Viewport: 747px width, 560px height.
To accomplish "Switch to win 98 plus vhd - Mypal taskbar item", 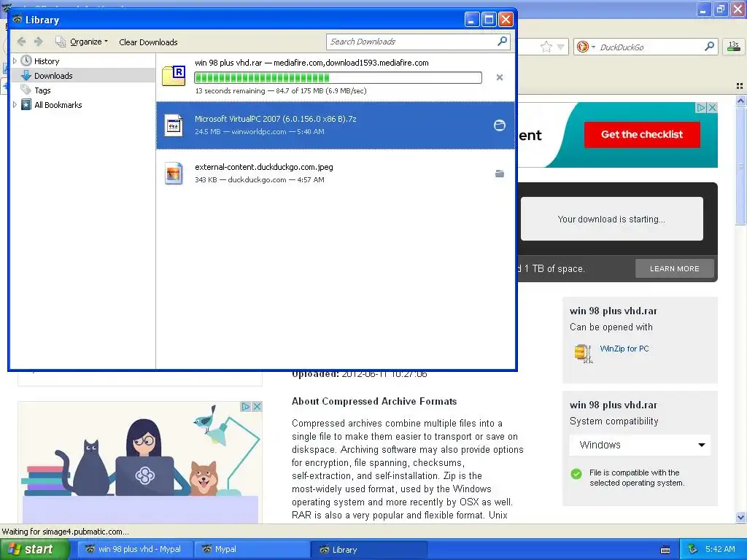I will pyautogui.click(x=136, y=549).
